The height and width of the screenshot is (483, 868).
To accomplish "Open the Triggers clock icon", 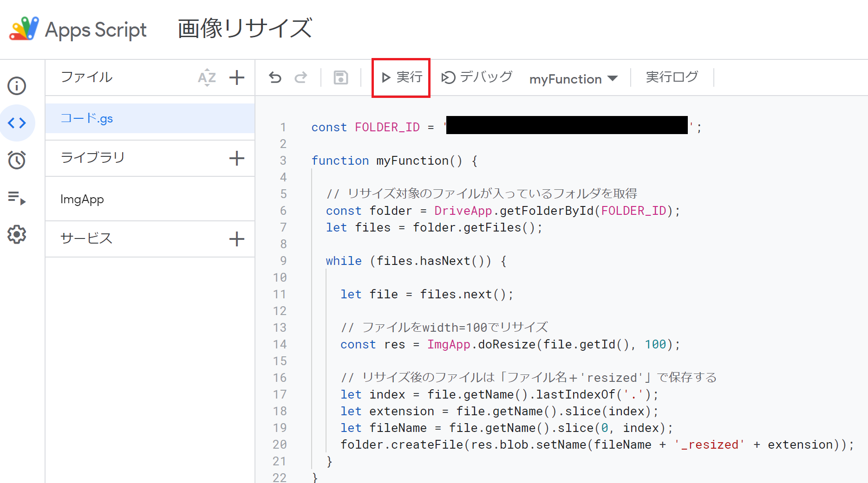I will (x=17, y=160).
